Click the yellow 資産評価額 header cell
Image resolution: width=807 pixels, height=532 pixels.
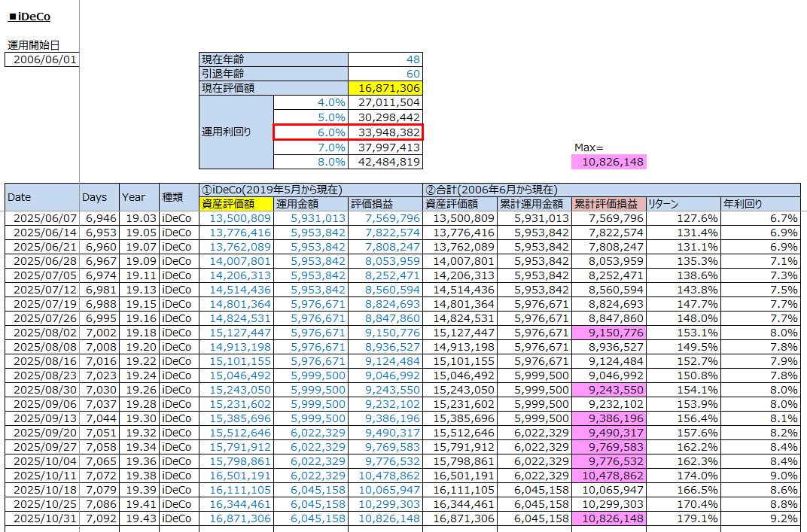point(235,204)
